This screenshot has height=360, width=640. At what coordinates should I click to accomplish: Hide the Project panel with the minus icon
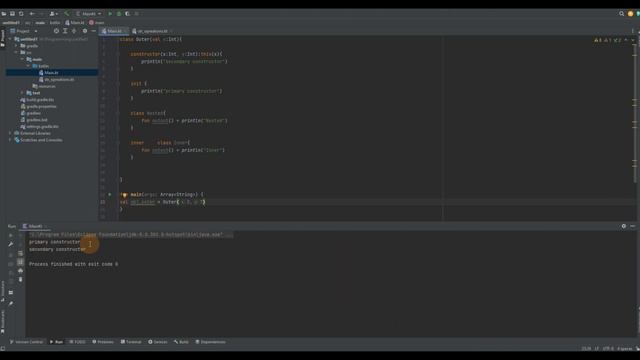[x=93, y=31]
